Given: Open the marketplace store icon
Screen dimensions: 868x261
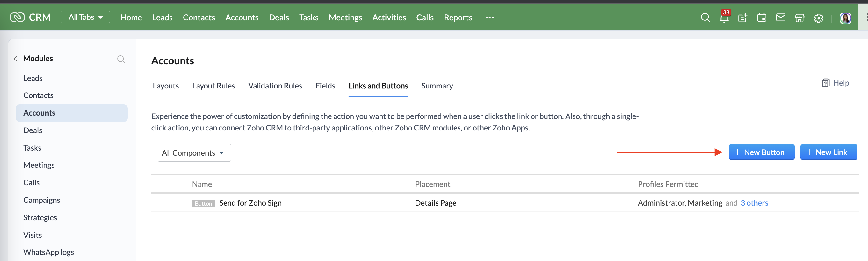Looking at the screenshot, I should pyautogui.click(x=799, y=18).
